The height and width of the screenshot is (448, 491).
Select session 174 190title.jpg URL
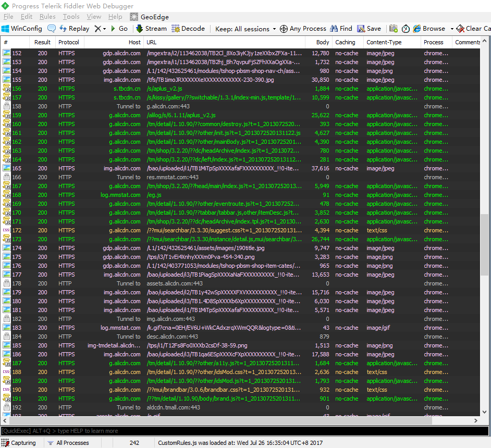205,248
